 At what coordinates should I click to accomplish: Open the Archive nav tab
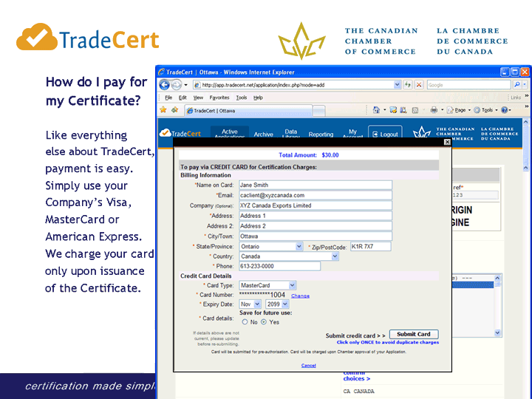263,134
